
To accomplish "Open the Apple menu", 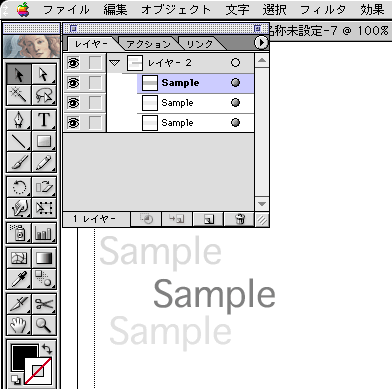I will pos(23,9).
